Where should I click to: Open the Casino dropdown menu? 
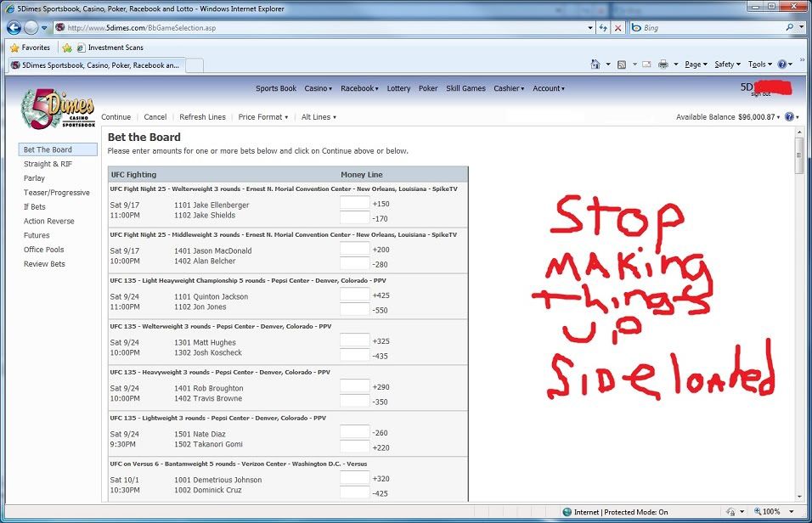319,88
